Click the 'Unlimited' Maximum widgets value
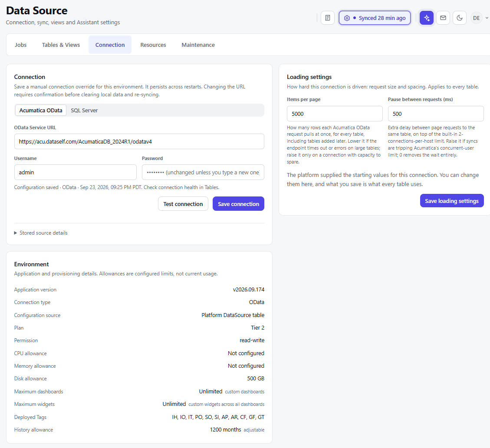 point(174,404)
